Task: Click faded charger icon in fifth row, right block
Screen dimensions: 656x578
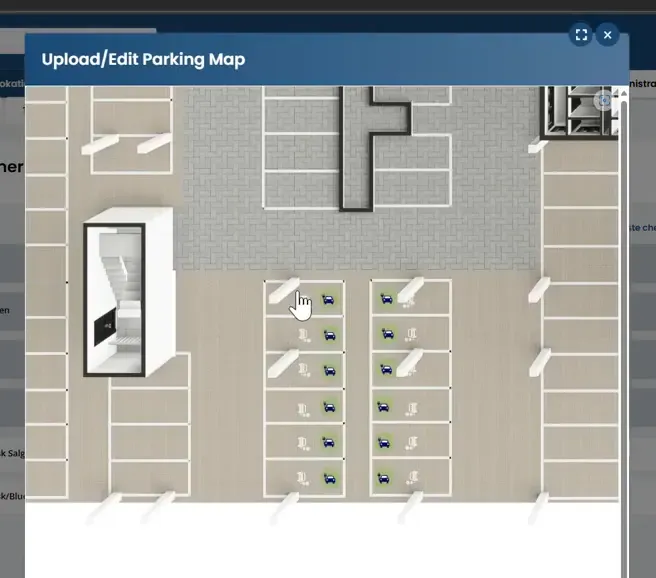Action: click(x=411, y=443)
